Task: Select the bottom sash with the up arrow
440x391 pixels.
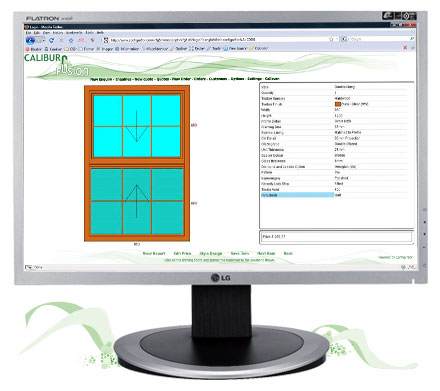Action: pos(137,201)
